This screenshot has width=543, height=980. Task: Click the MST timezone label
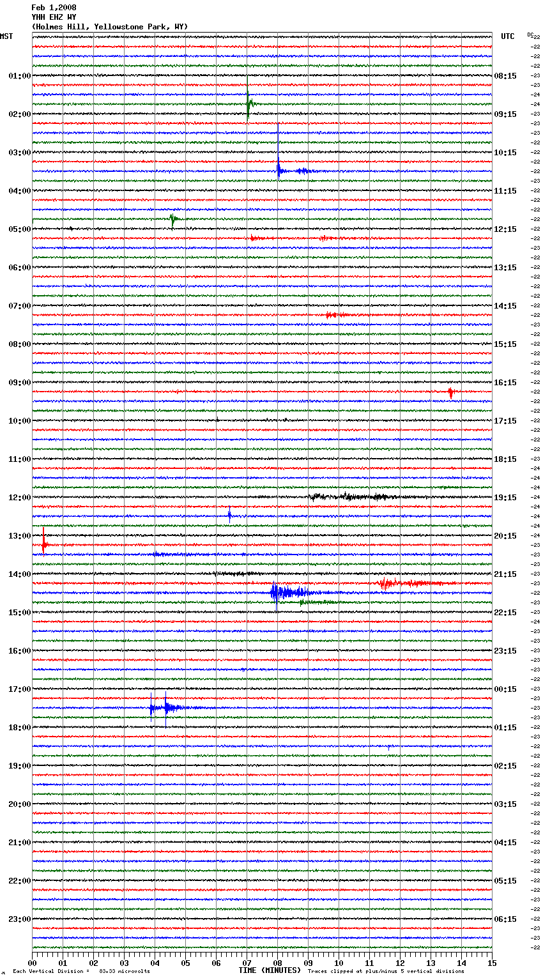(x=6, y=36)
